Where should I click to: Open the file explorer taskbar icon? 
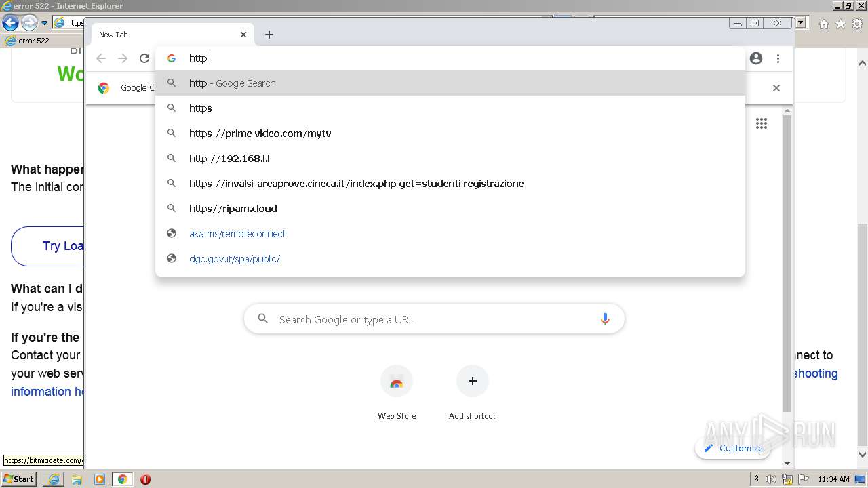tap(77, 479)
